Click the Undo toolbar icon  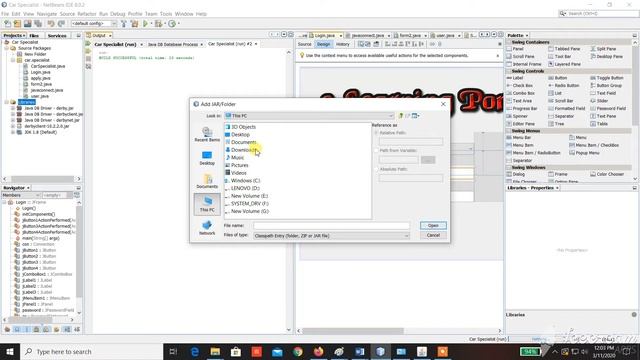tap(51, 24)
